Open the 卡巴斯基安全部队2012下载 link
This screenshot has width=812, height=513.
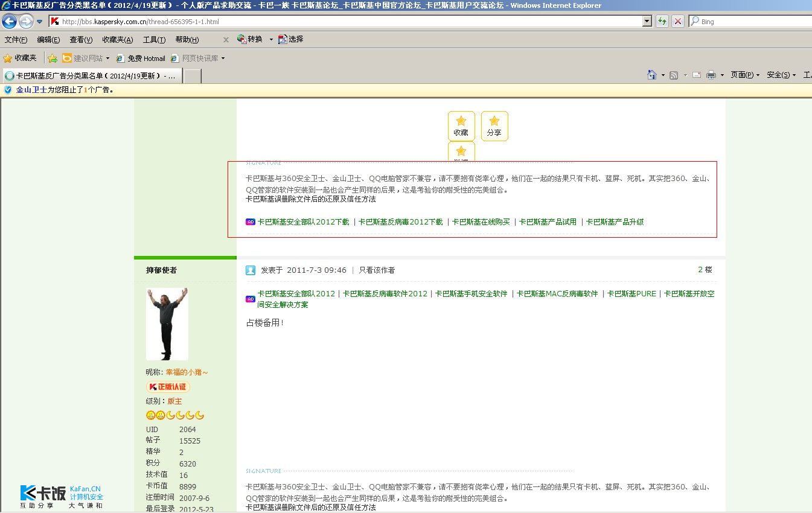303,222
